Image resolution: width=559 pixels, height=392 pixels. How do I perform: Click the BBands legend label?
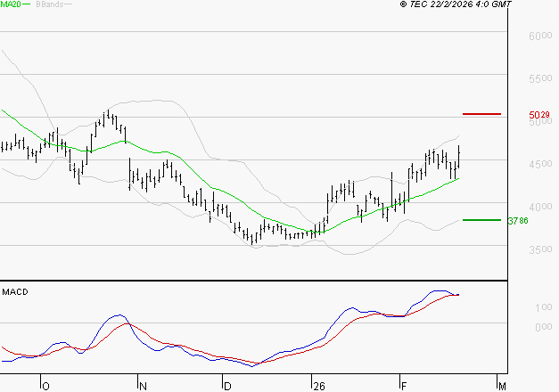click(50, 4)
